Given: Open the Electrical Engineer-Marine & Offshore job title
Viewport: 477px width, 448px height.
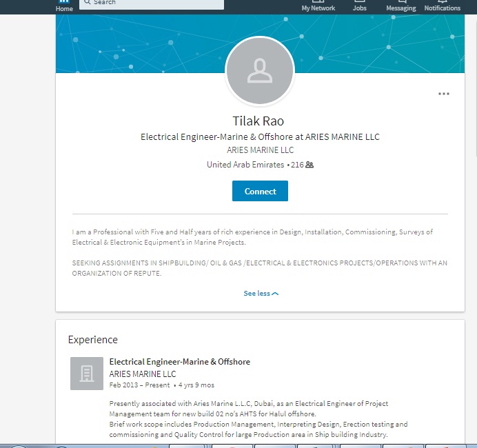Looking at the screenshot, I should pyautogui.click(x=180, y=362).
